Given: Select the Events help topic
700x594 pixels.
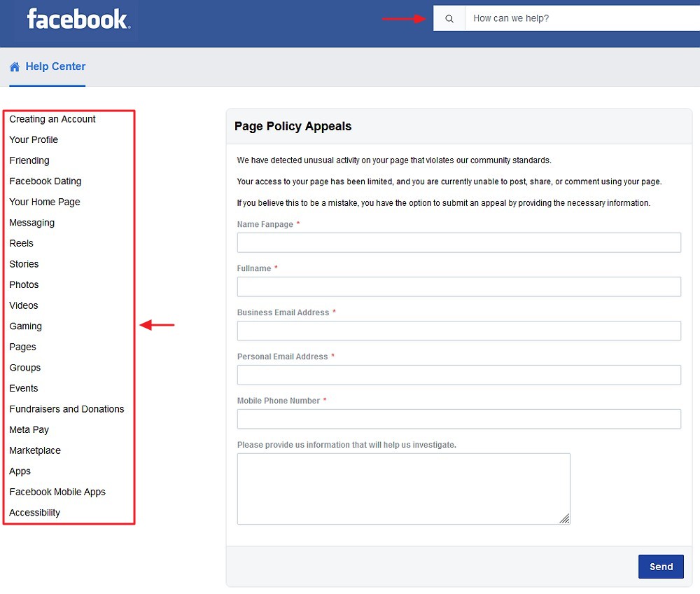Looking at the screenshot, I should pyautogui.click(x=24, y=388).
